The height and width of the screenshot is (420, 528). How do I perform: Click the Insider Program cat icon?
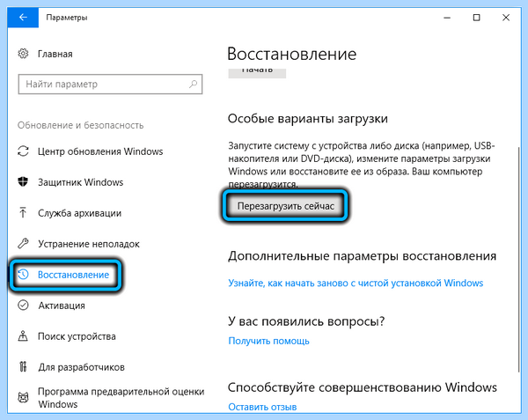coord(23,397)
